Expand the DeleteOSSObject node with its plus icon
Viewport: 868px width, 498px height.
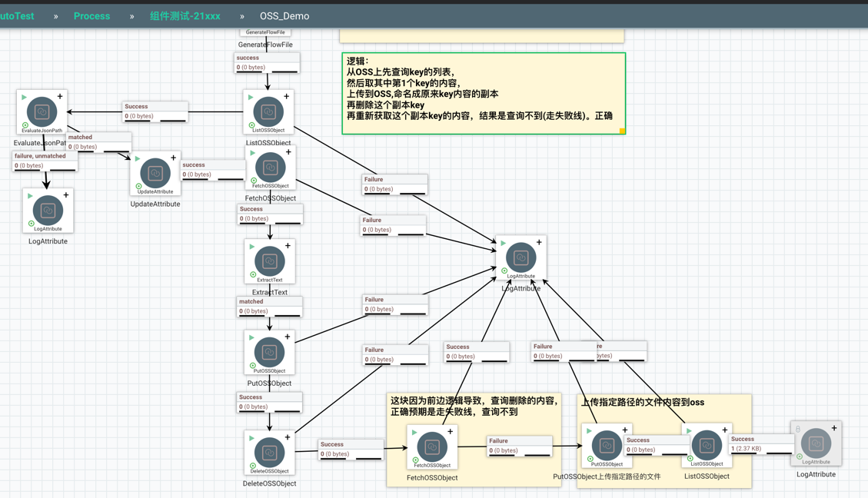point(288,437)
